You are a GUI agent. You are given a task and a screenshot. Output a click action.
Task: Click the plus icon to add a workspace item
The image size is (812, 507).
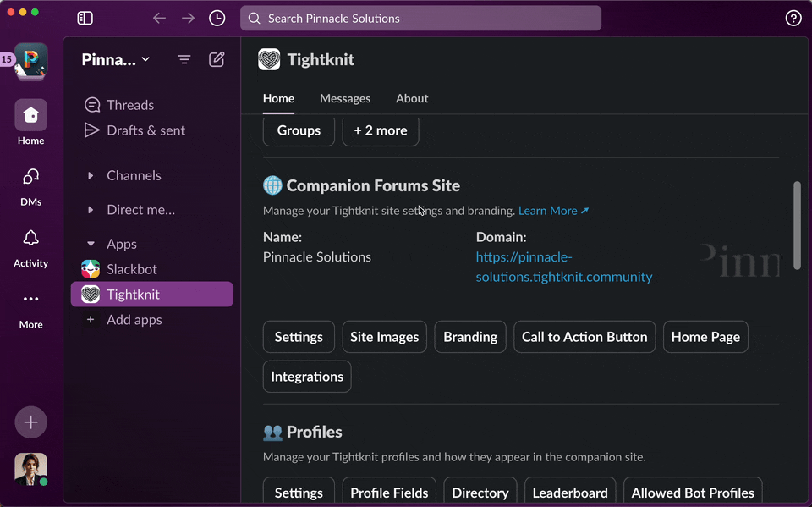click(x=30, y=422)
